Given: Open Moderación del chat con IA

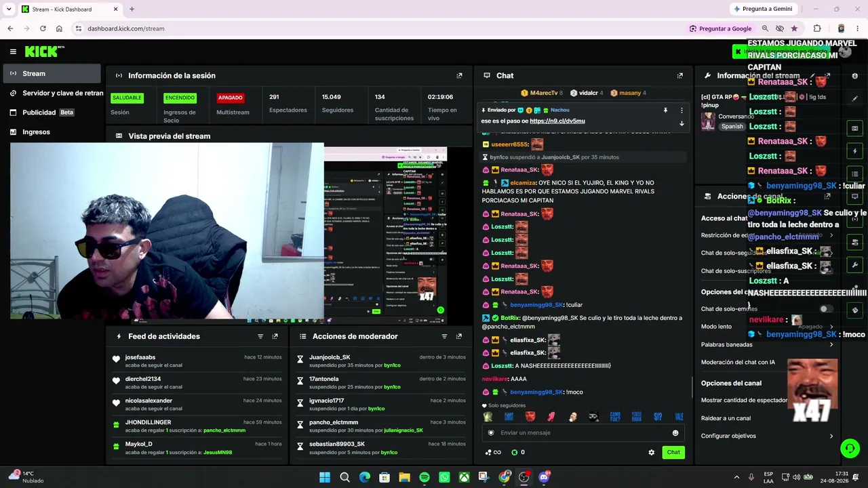Looking at the screenshot, I should click(x=738, y=362).
